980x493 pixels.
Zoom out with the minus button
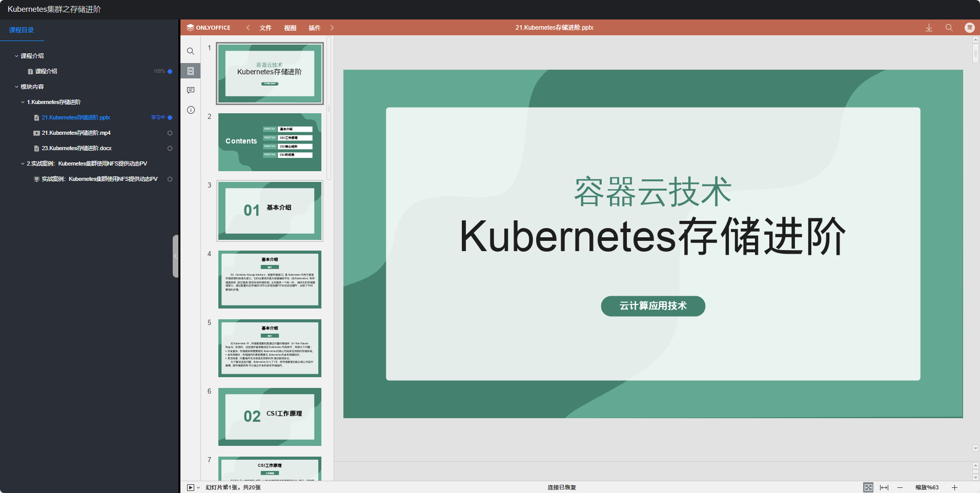coord(900,487)
